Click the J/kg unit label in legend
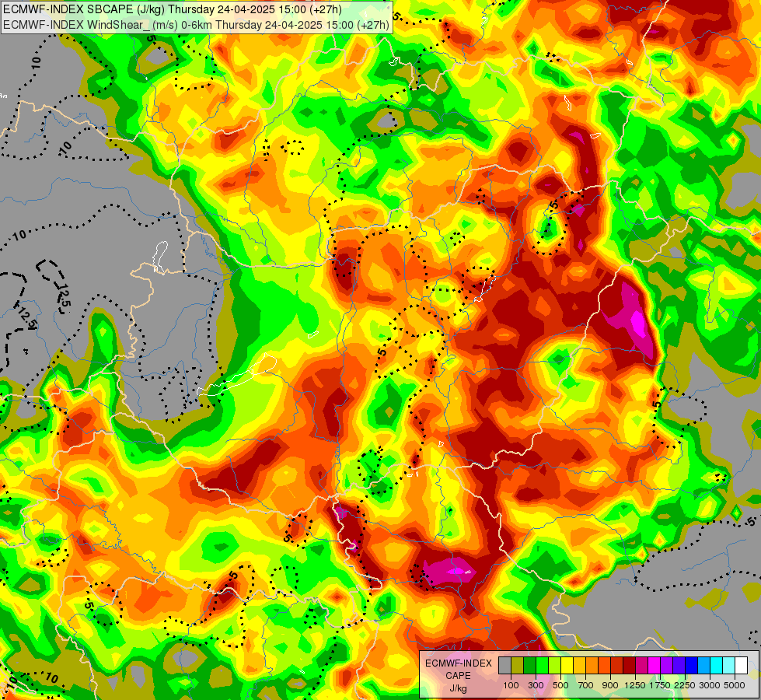761x700 pixels. click(x=458, y=689)
